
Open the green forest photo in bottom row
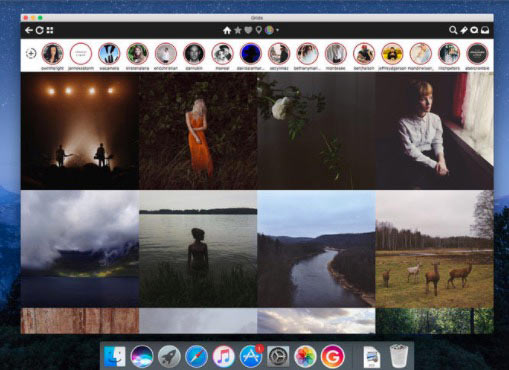[x=435, y=321]
